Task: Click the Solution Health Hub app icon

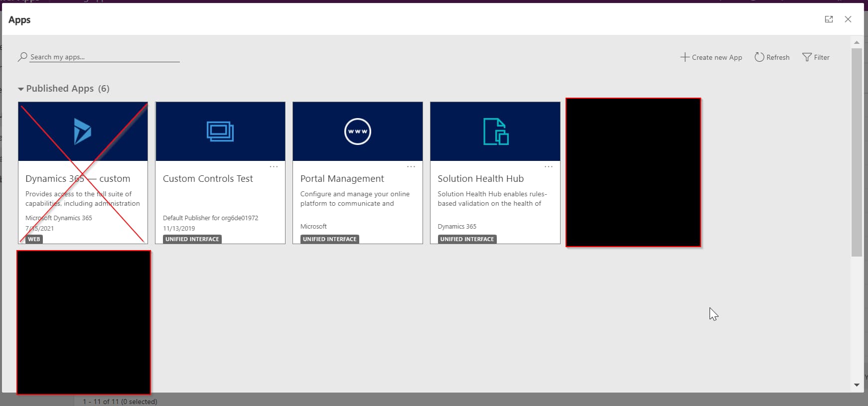Action: pyautogui.click(x=496, y=132)
